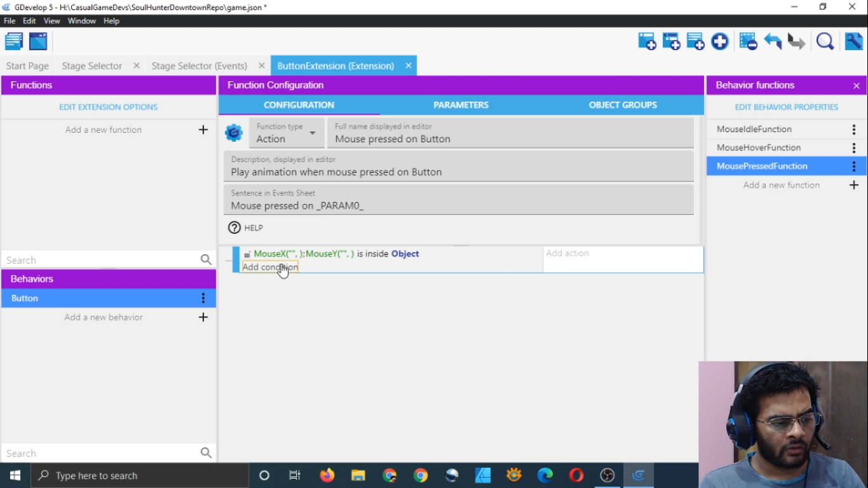Close the Stage Selector (Events) tab
Image resolution: width=868 pixels, height=488 pixels.
[x=261, y=65]
